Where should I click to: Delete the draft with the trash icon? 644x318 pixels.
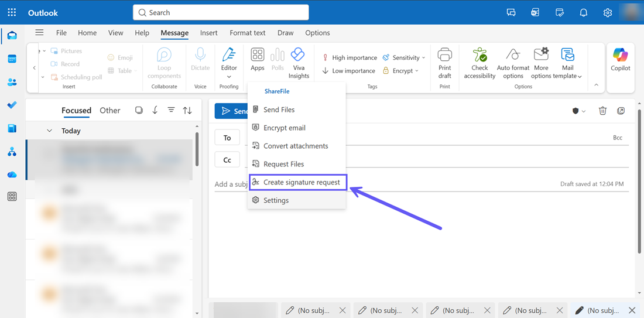tap(602, 111)
